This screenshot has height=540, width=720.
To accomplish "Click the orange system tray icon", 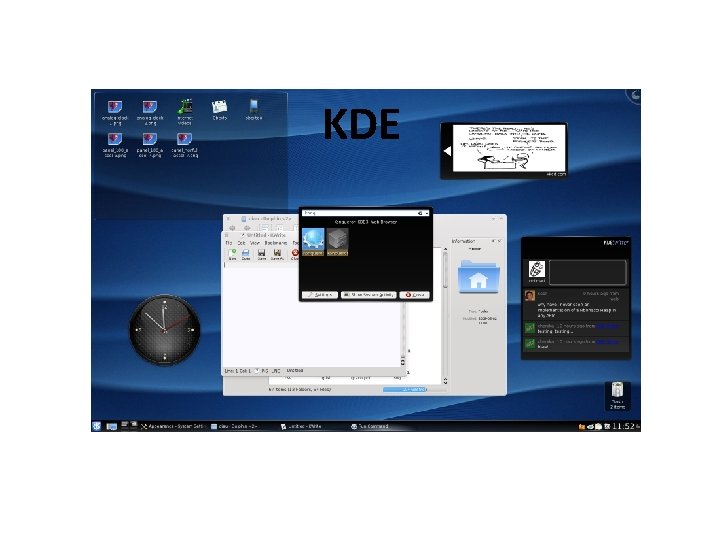I will (582, 427).
